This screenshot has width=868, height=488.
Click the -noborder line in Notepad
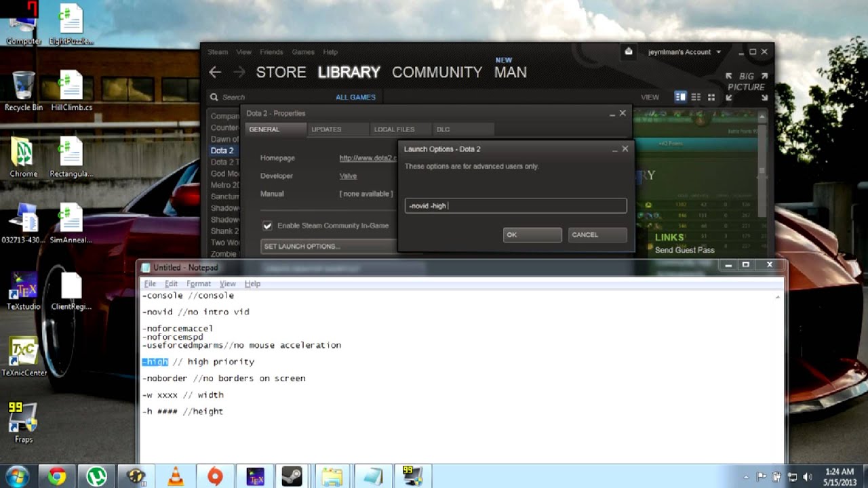point(224,378)
